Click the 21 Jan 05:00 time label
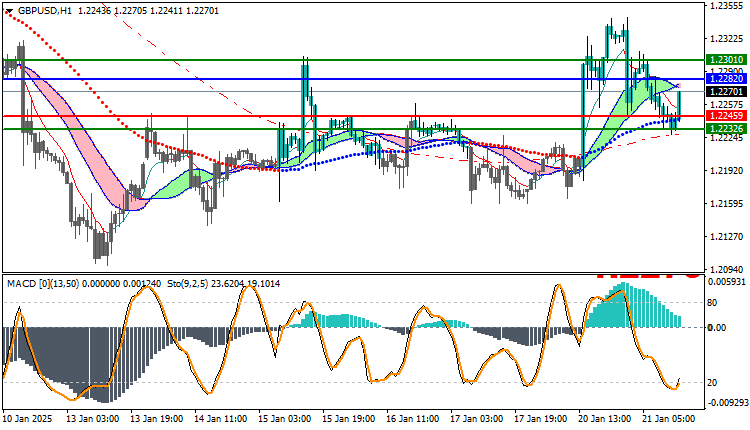Screen dimensions: 750x430 point(669,419)
